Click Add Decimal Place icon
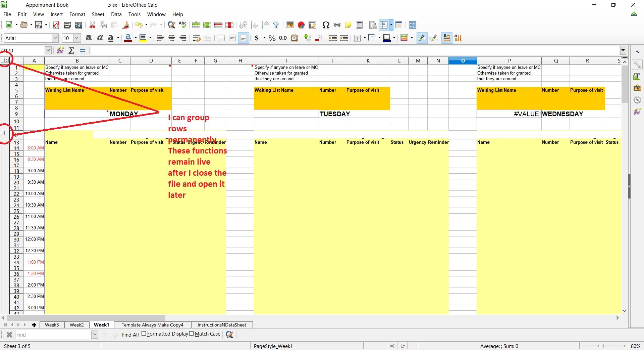The height and width of the screenshot is (350, 644). coord(308,38)
